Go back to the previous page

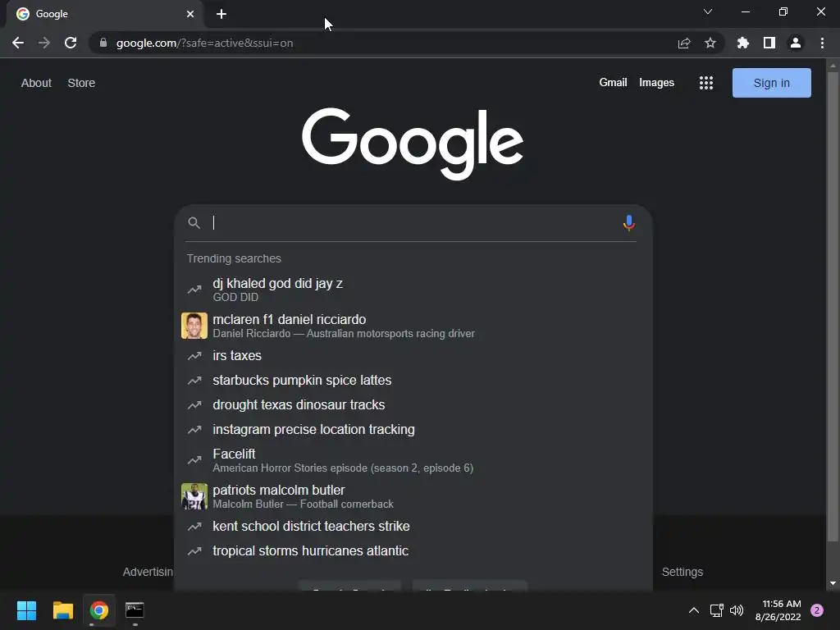click(18, 43)
